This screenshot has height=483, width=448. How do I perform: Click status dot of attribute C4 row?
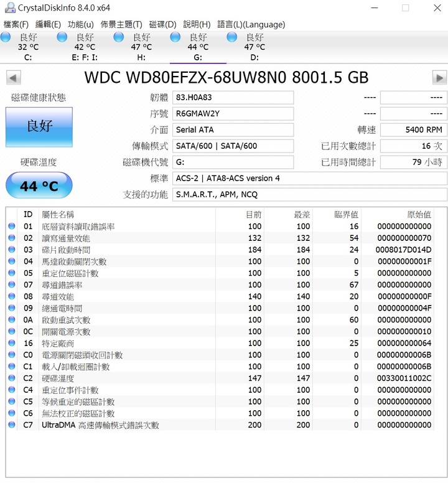coord(12,390)
